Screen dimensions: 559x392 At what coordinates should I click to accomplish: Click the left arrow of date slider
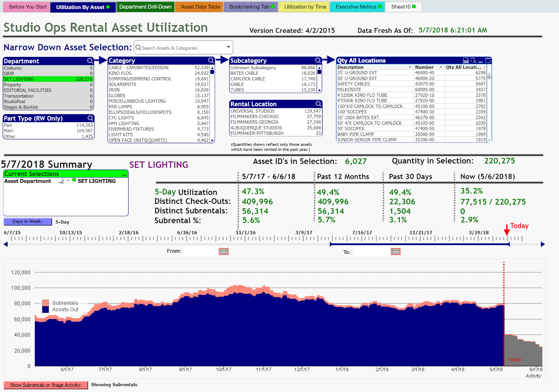(6, 244)
